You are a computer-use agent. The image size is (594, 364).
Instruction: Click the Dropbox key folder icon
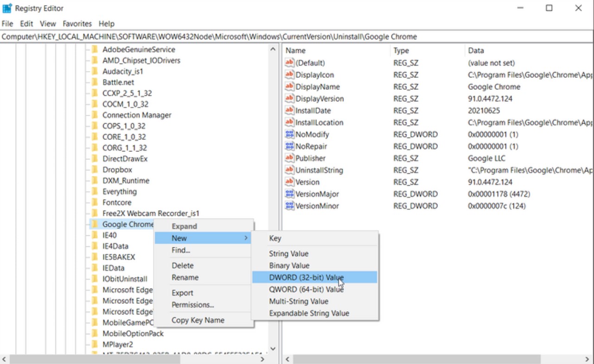tap(95, 169)
